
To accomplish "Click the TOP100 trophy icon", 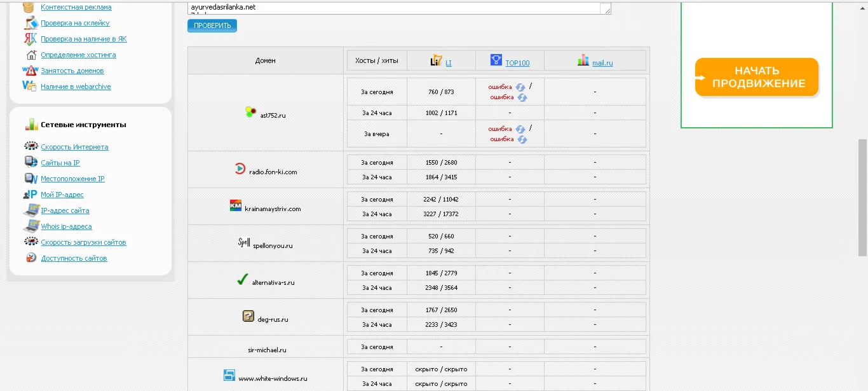I will [496, 60].
